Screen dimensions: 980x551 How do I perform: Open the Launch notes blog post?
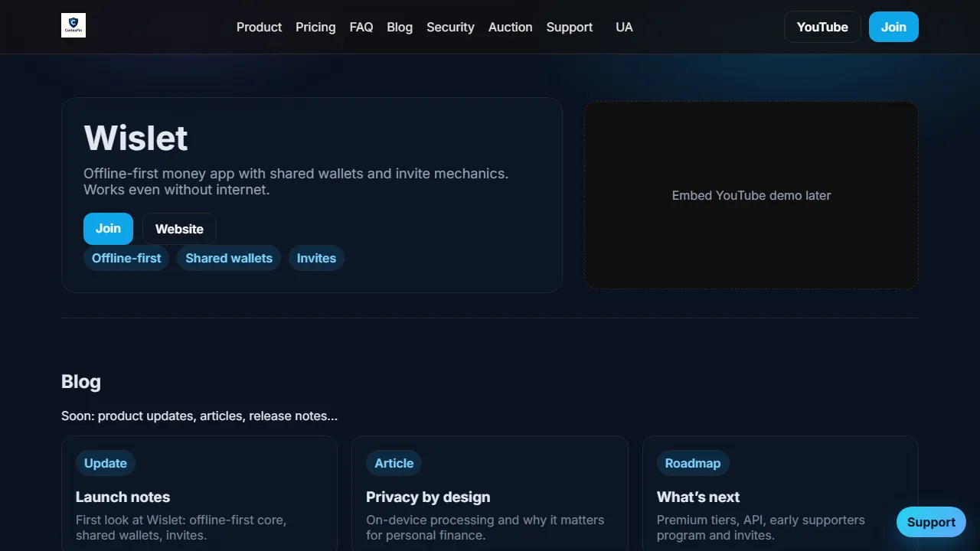pos(122,497)
